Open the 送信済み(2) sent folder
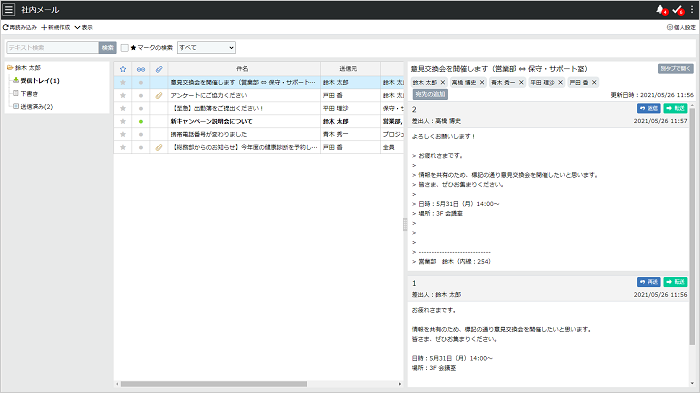Image resolution: width=700 pixels, height=393 pixels. coord(37,107)
